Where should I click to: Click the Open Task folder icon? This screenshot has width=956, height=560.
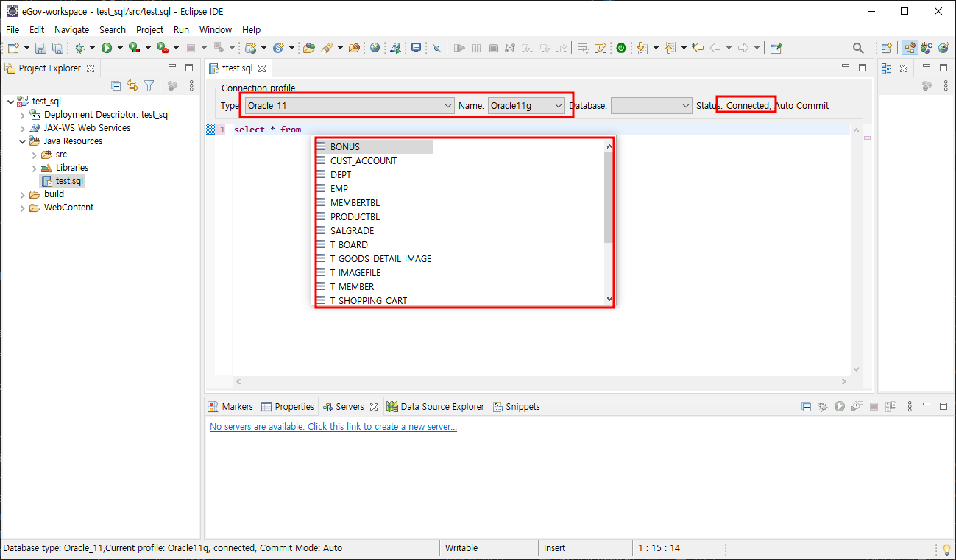point(355,48)
